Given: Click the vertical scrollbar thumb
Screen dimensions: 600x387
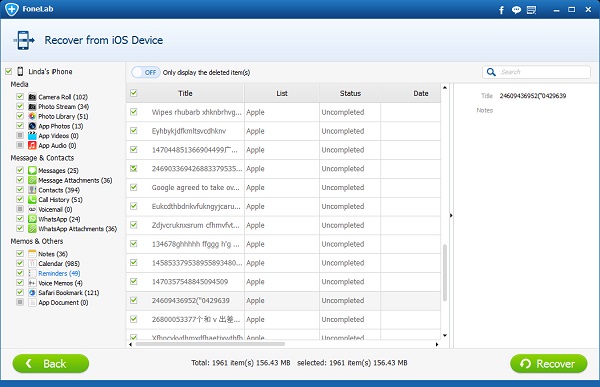Looking at the screenshot, I should (445, 273).
